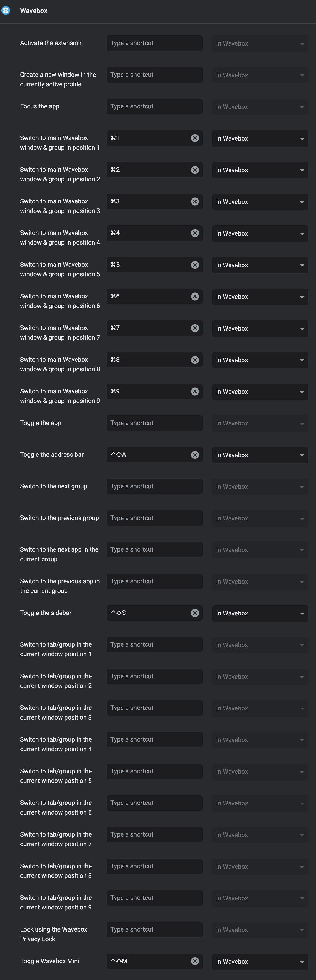
Task: Open the In Wavebox dropdown for Toggle Wavebox Mini
Action: (260, 961)
